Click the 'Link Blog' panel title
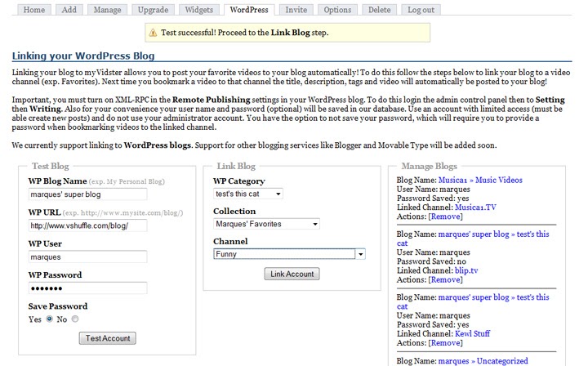This screenshot has width=588, height=366. pos(236,166)
